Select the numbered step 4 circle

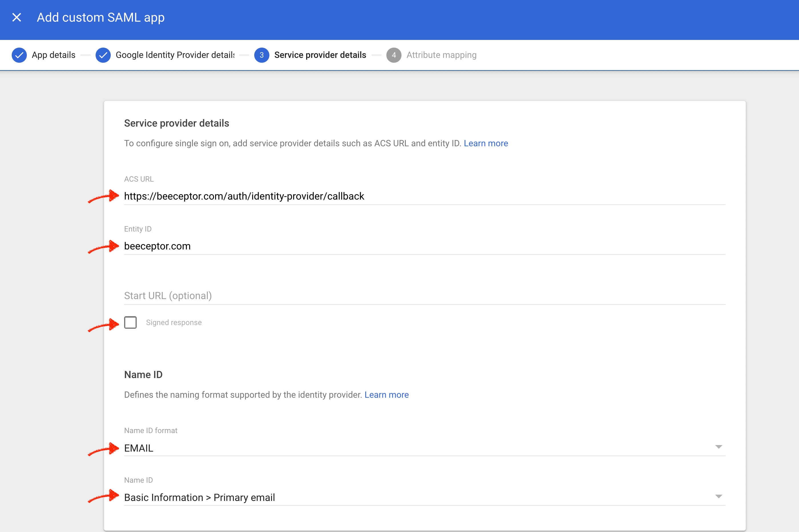click(x=394, y=55)
